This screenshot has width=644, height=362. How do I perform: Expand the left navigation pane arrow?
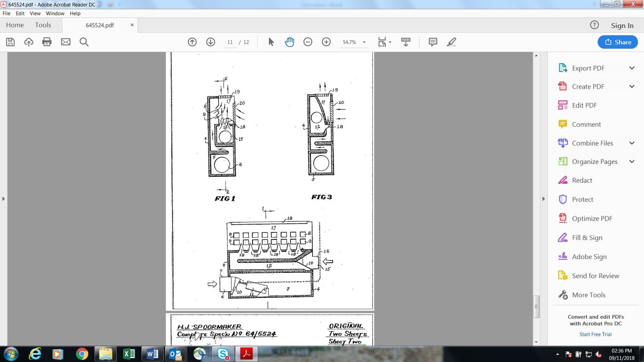[x=4, y=198]
